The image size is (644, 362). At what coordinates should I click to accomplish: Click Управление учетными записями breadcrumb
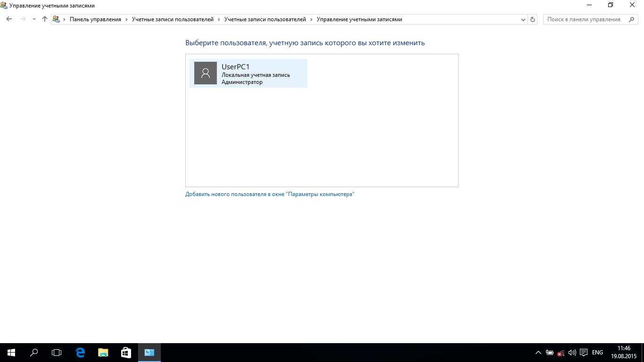[x=359, y=19]
